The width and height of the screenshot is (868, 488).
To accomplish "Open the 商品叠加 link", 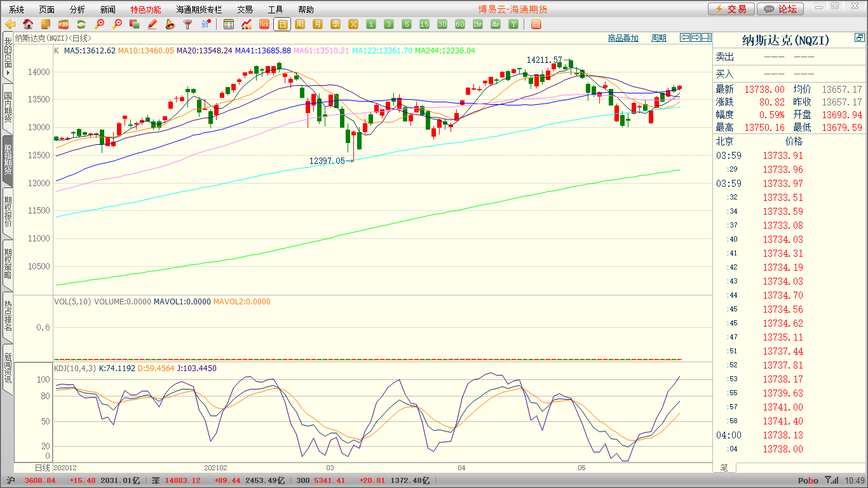I will tap(623, 38).
